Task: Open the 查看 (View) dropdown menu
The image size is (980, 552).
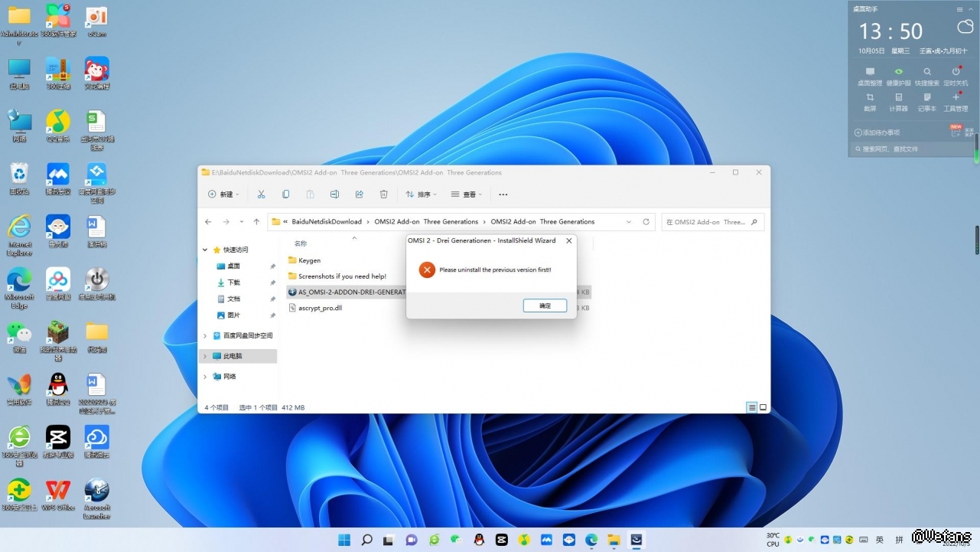Action: click(x=467, y=194)
